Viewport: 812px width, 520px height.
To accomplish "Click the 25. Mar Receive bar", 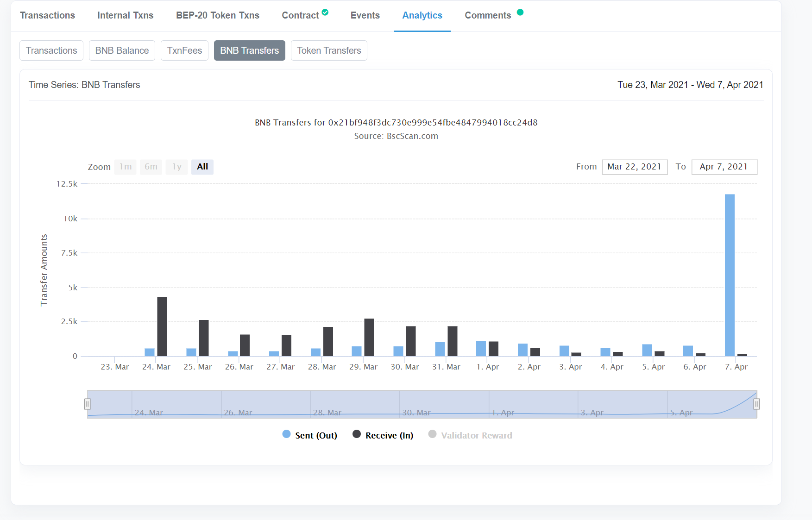I will click(x=204, y=338).
